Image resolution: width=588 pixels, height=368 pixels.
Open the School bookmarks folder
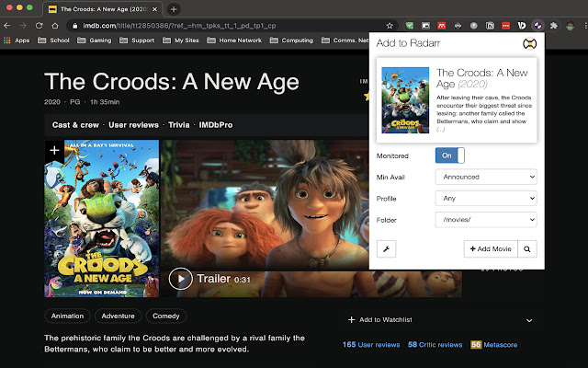click(53, 40)
